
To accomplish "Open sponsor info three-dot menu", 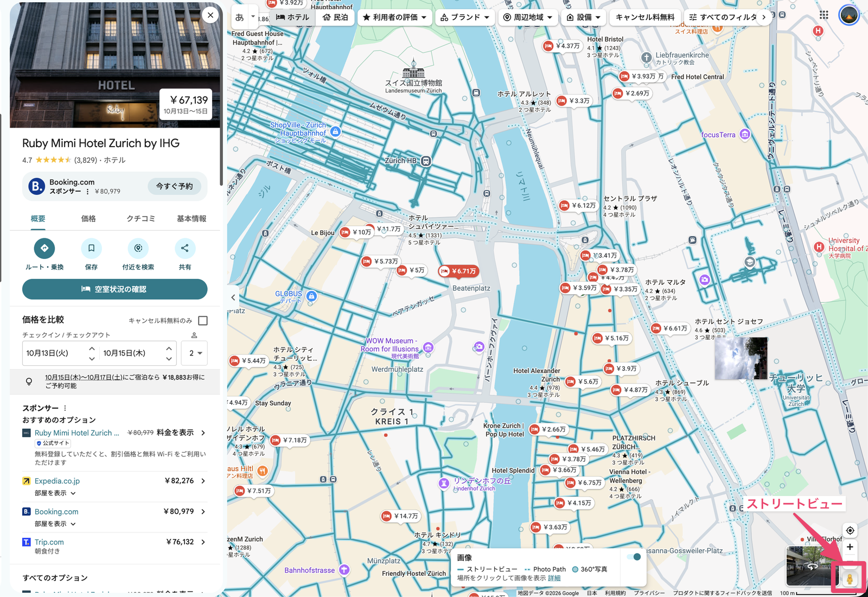I will (x=65, y=408).
